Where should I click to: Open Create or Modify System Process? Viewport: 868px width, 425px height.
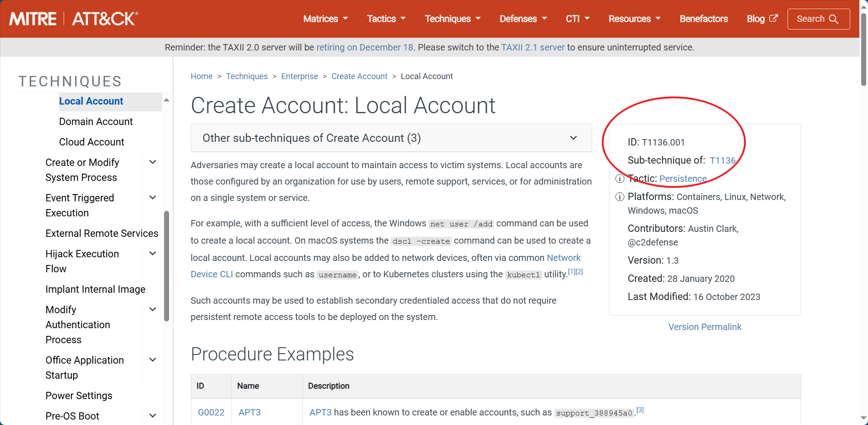click(x=82, y=170)
